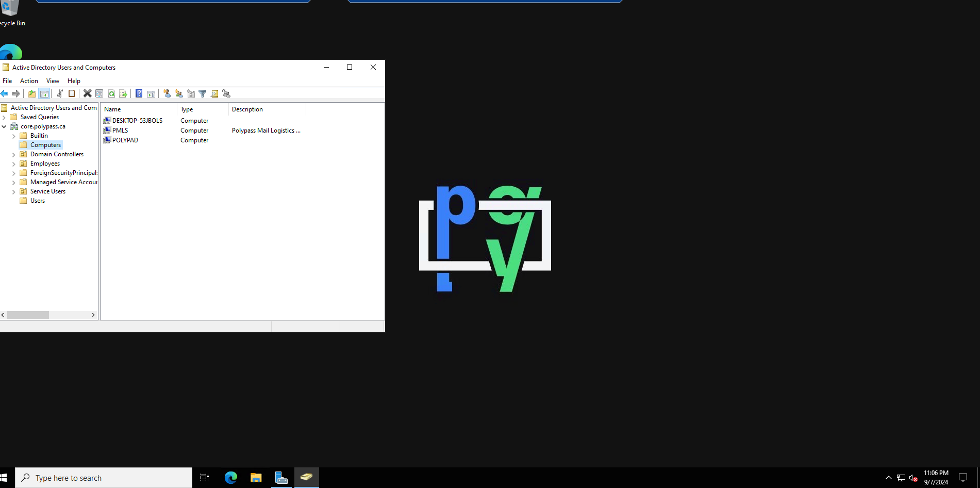This screenshot has width=980, height=488.
Task: Click the muted volume tray icon
Action: click(913, 478)
